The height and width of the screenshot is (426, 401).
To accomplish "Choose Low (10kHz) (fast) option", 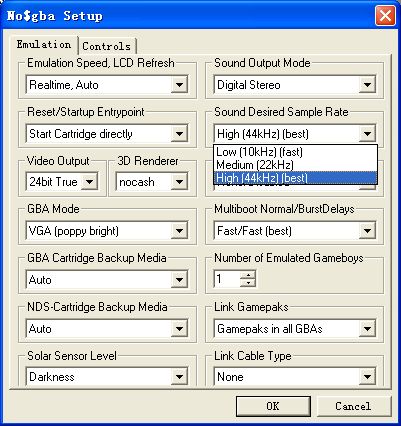I will coord(295,152).
